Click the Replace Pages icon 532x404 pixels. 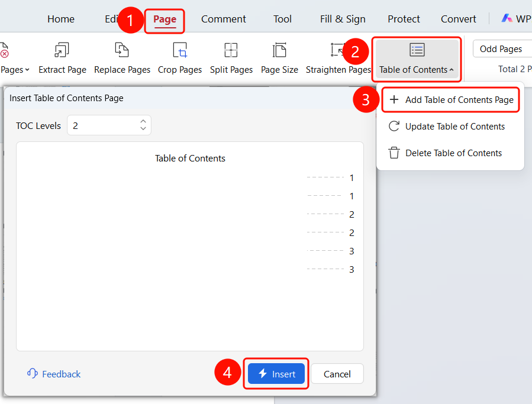(x=122, y=50)
